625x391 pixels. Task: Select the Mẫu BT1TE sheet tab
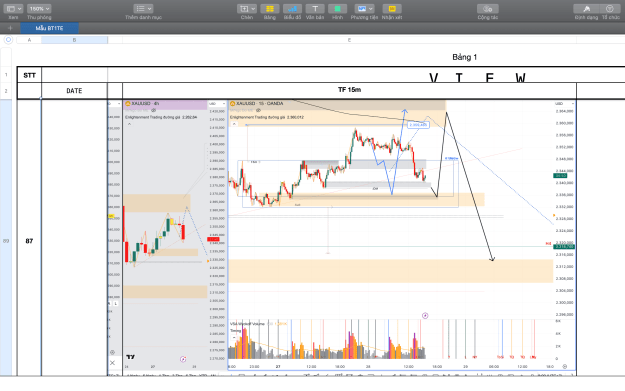pyautogui.click(x=49, y=28)
